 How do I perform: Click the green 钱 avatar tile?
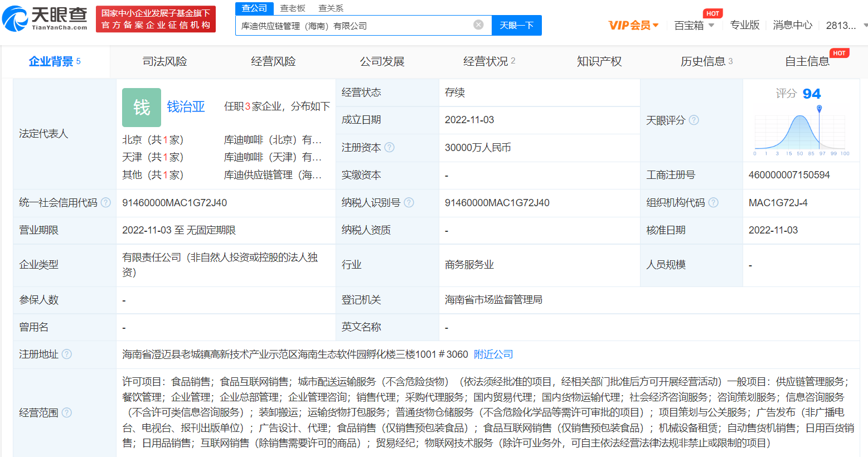point(142,108)
